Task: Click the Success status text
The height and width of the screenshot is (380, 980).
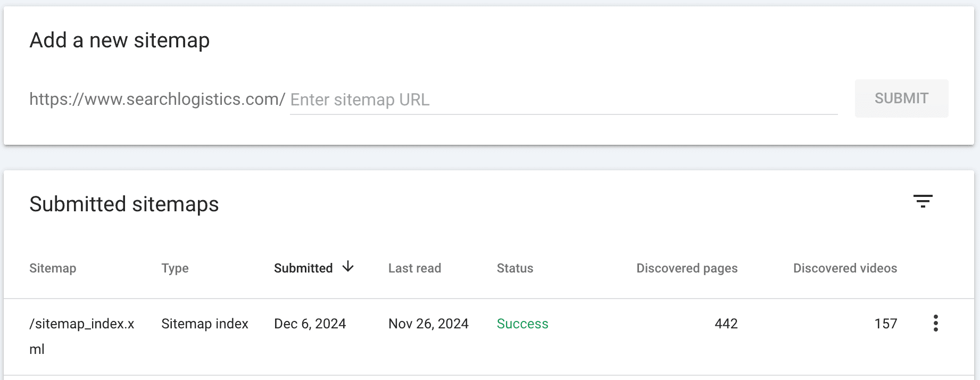Action: 522,324
